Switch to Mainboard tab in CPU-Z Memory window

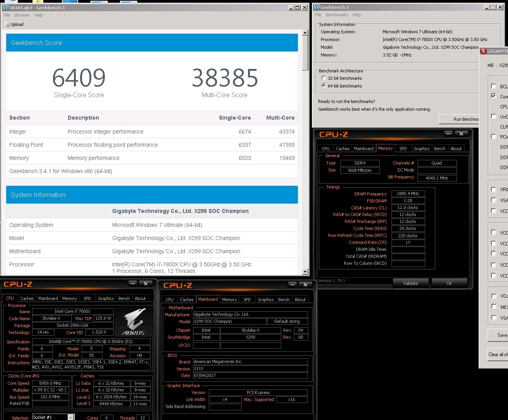coord(364,149)
